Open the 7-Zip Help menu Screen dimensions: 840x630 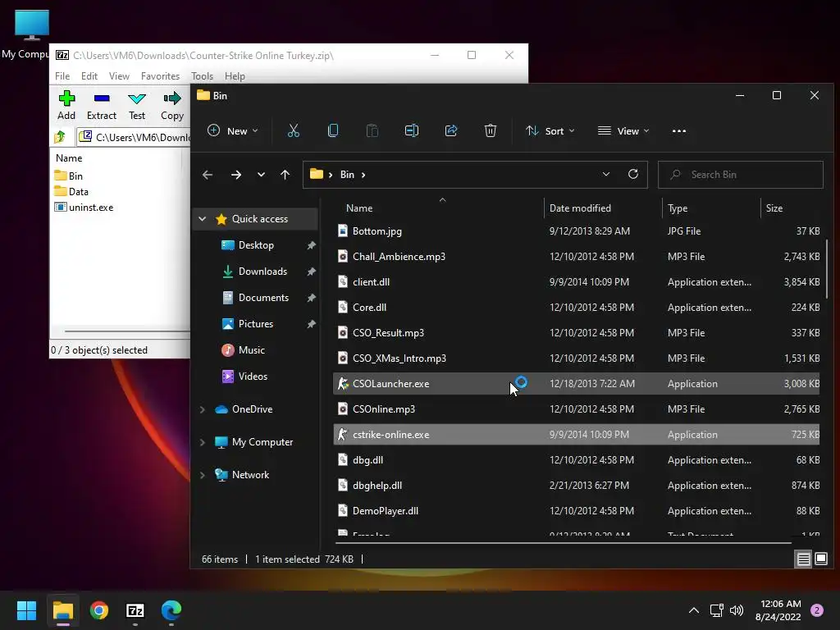coord(235,76)
